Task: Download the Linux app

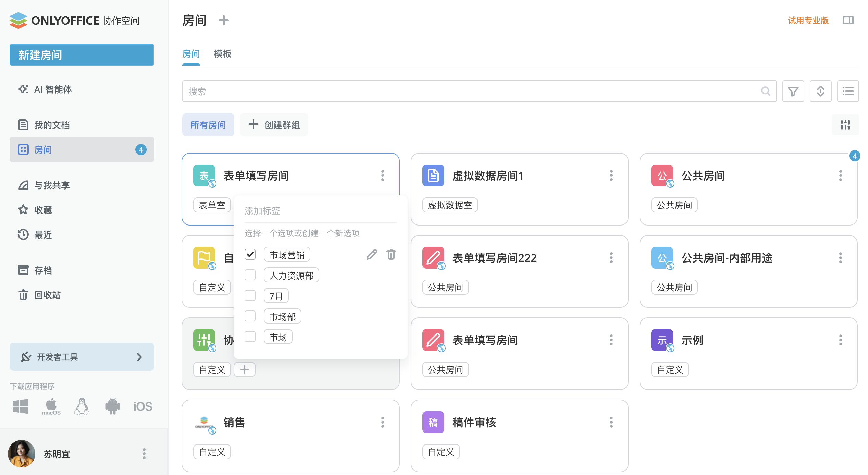Action: 82,406
